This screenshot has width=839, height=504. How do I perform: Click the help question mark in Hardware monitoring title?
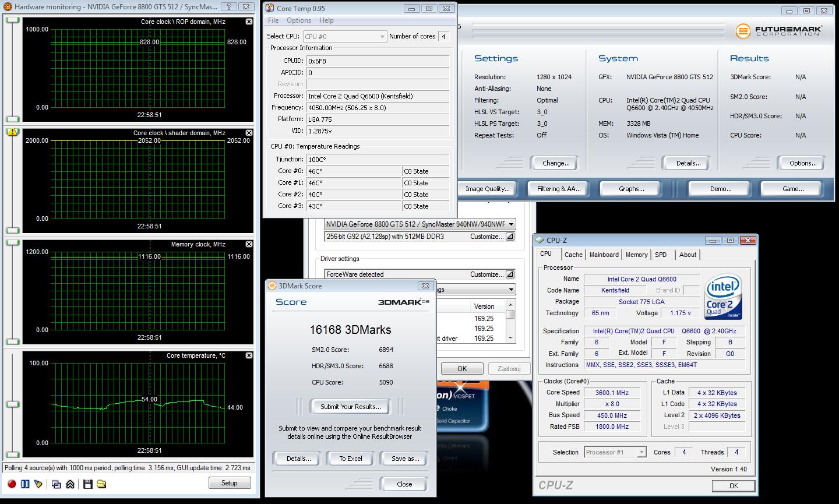(x=228, y=7)
